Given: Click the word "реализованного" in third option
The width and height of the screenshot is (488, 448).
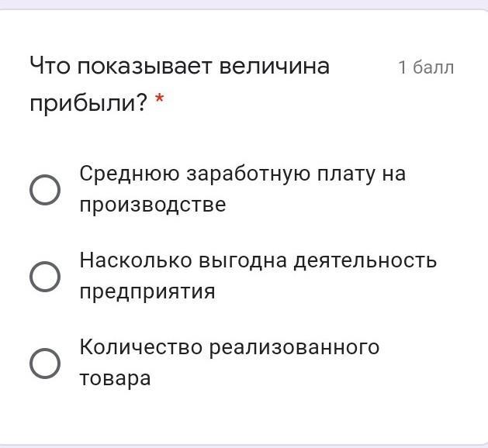Looking at the screenshot, I should [295, 347].
